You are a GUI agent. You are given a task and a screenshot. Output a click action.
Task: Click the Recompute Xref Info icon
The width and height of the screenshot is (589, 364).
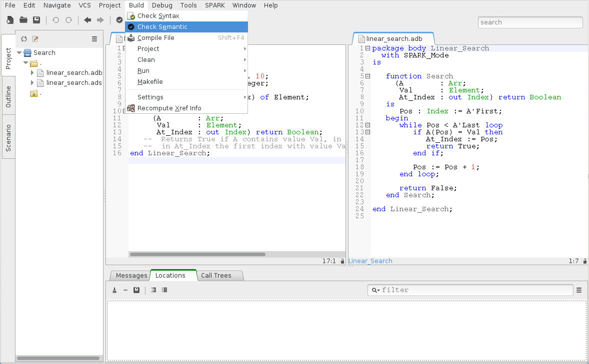click(x=130, y=108)
